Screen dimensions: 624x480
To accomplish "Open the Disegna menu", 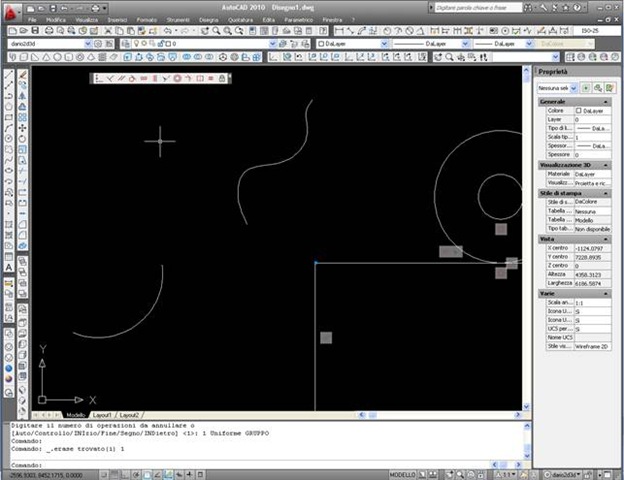I will 209,20.
